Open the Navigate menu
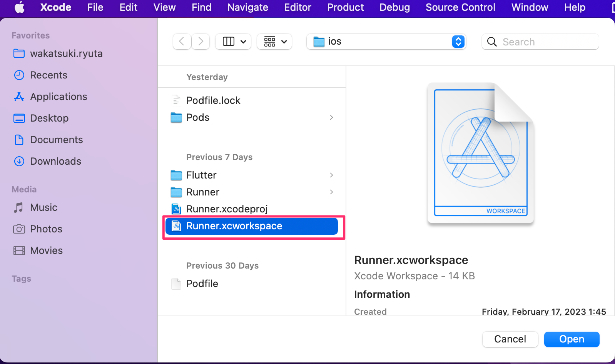 click(x=248, y=7)
